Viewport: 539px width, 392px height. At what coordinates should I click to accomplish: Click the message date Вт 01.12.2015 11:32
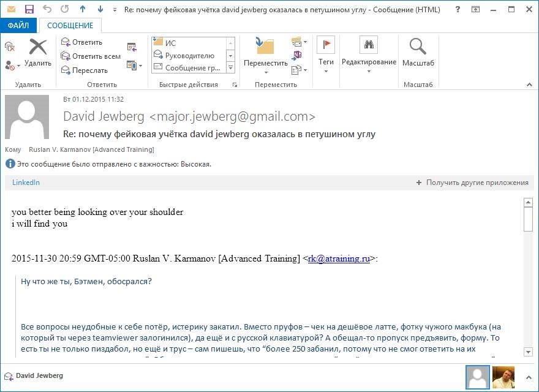tap(94, 99)
